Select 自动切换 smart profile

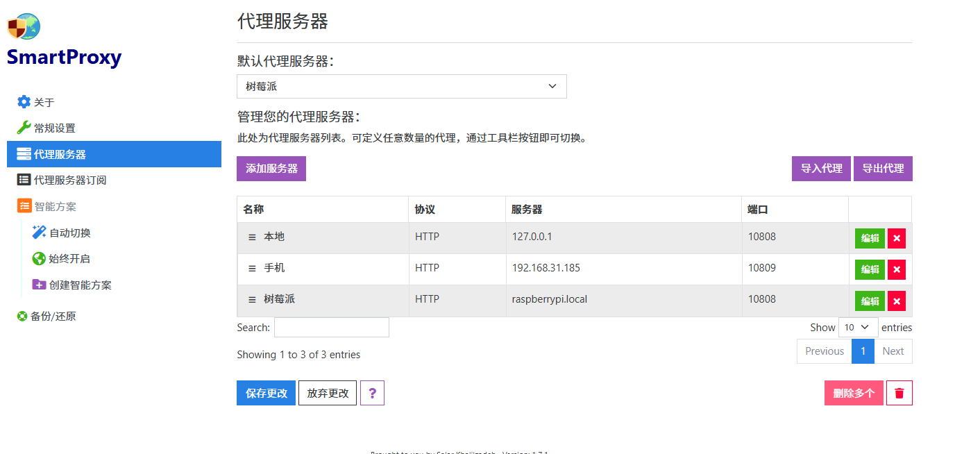[69, 233]
